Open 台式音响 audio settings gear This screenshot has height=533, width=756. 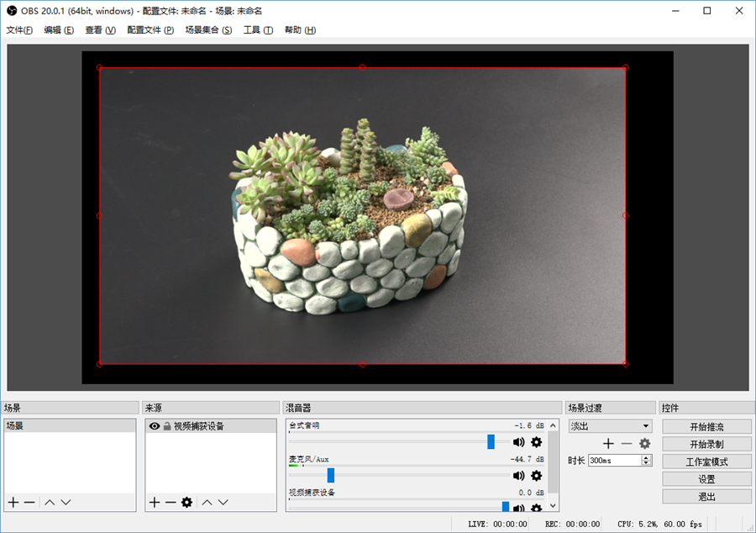point(536,442)
